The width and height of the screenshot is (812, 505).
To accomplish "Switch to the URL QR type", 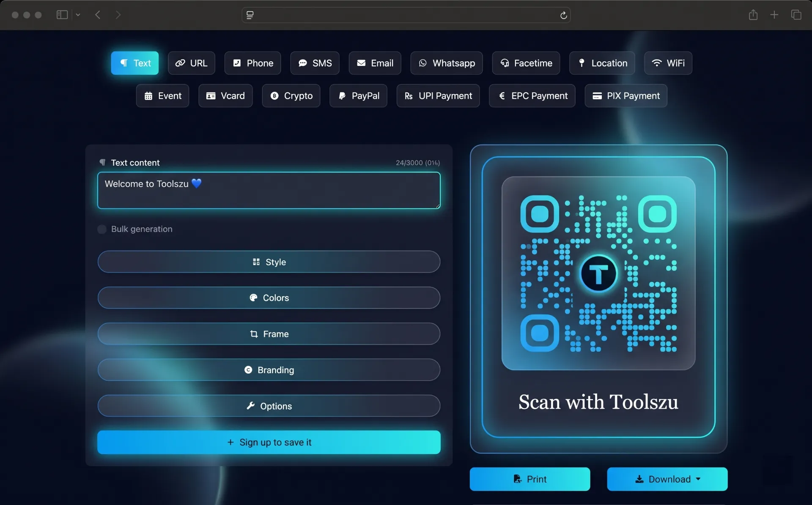I will [191, 63].
